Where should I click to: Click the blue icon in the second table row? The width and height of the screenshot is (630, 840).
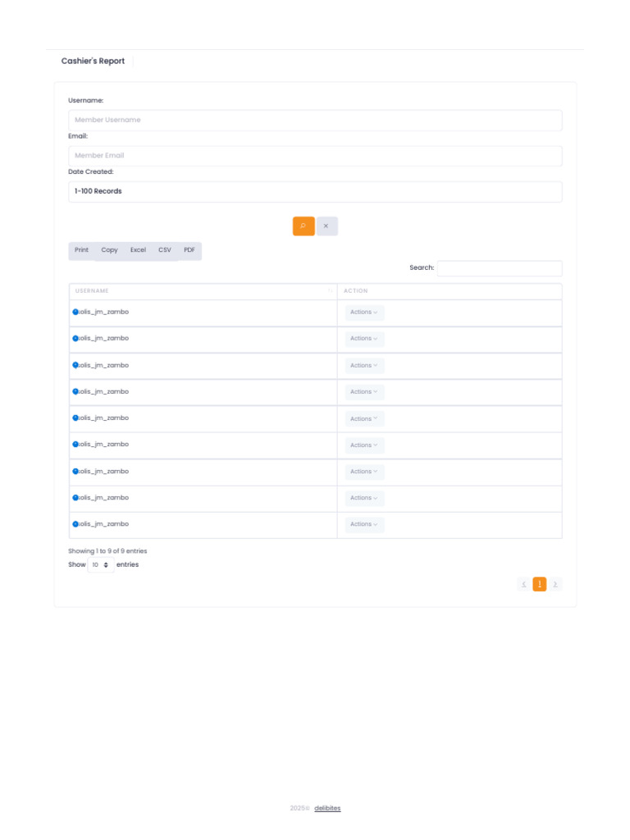click(75, 339)
